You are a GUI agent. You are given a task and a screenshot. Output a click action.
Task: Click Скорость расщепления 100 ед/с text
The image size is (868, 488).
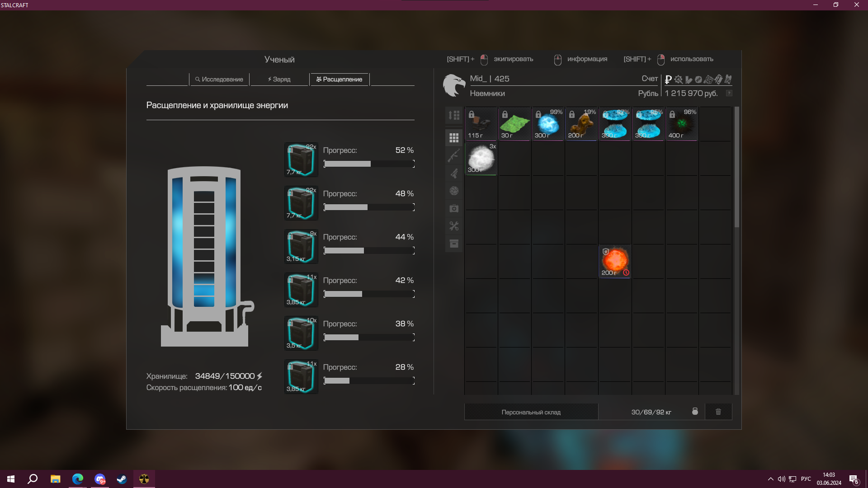(204, 388)
